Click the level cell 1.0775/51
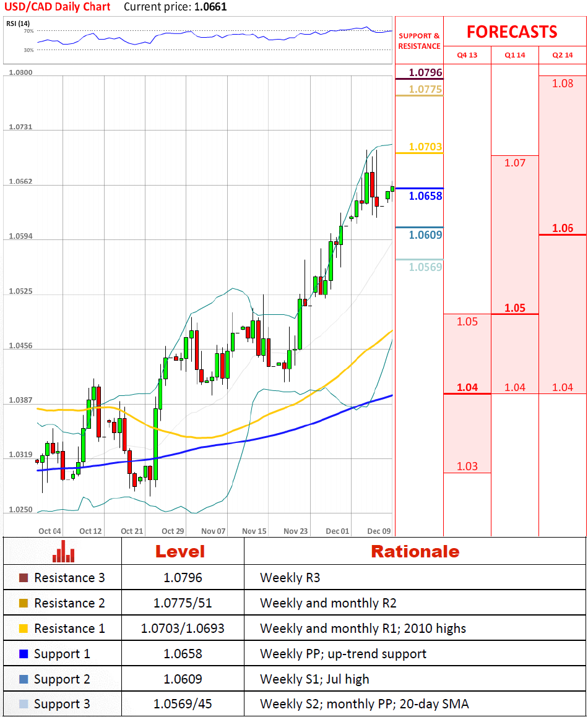The height and width of the screenshot is (717, 588). pyautogui.click(x=183, y=603)
